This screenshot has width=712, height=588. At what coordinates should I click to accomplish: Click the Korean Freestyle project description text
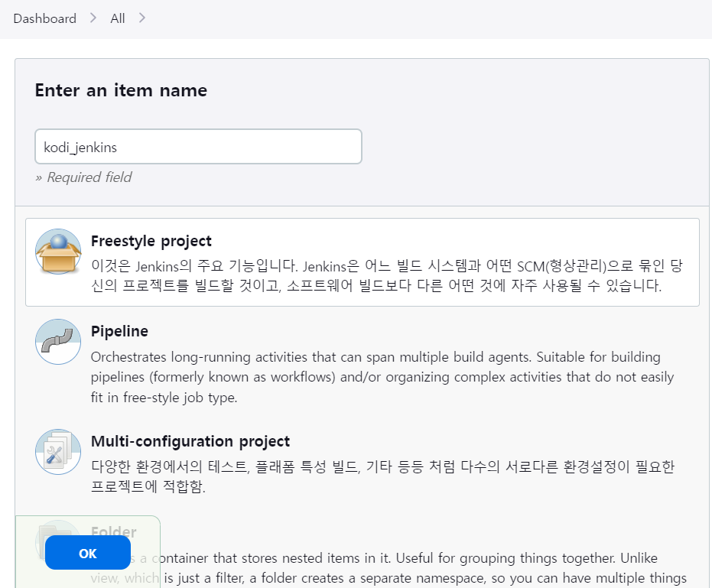387,275
